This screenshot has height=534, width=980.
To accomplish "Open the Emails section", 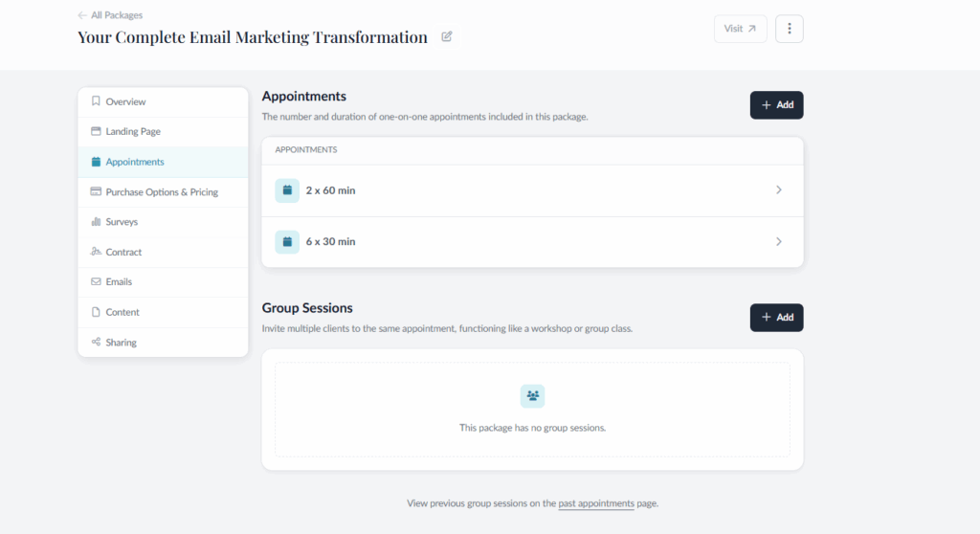I will 163,281.
